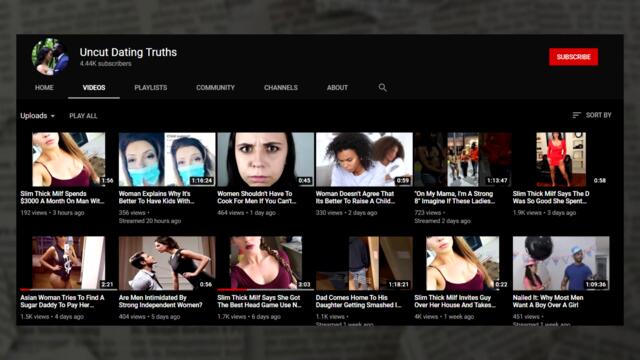This screenshot has width=640, height=360.
Task: Open thumbnail with 0:43 duration
Action: tap(266, 159)
